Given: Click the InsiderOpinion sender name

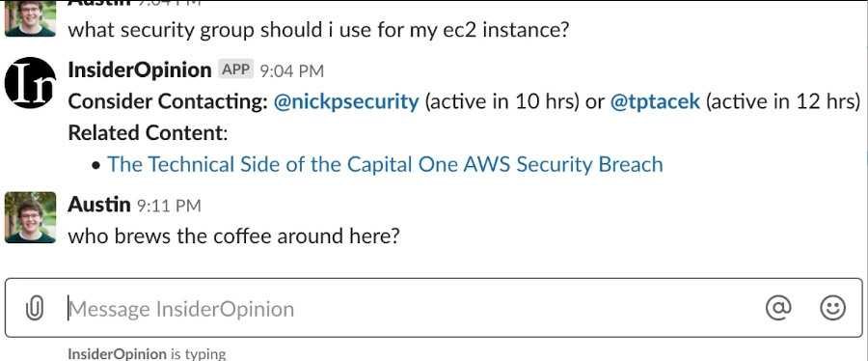Looking at the screenshot, I should [x=140, y=70].
